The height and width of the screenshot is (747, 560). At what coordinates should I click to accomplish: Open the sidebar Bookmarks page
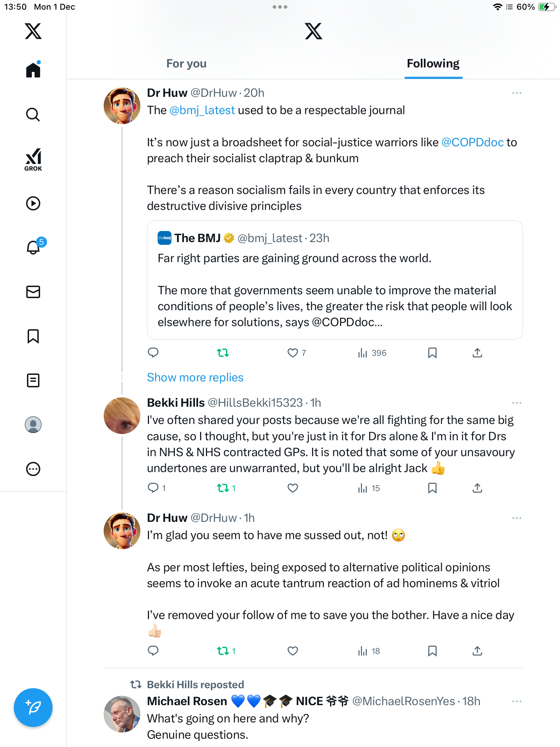(33, 336)
